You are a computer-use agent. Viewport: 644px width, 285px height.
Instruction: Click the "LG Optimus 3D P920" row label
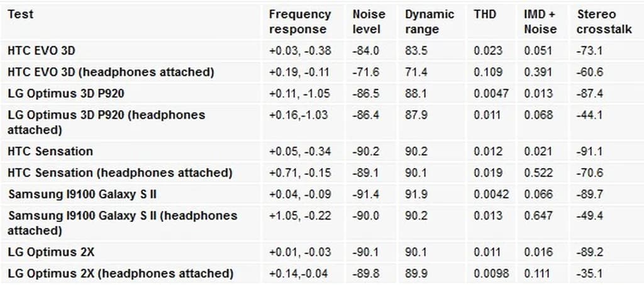coord(66,94)
